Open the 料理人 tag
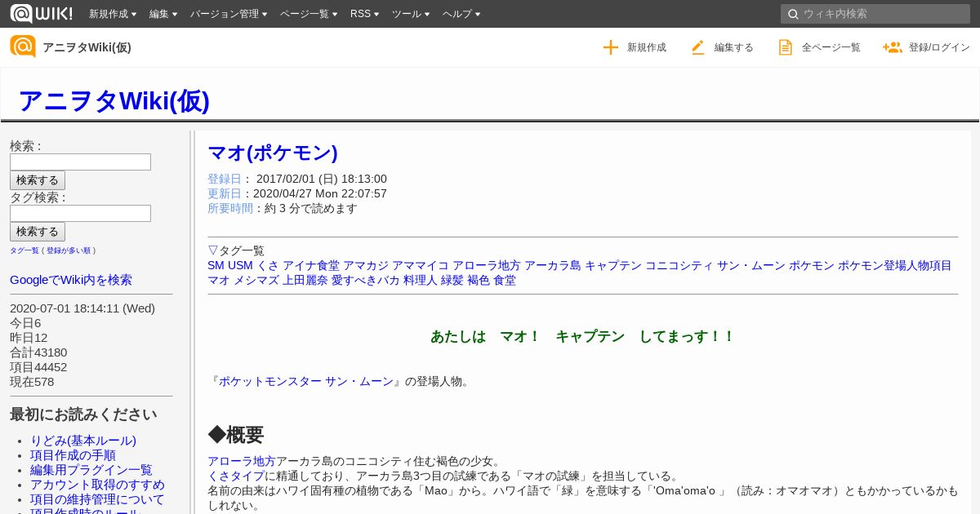The width and height of the screenshot is (980, 514). coord(421,280)
